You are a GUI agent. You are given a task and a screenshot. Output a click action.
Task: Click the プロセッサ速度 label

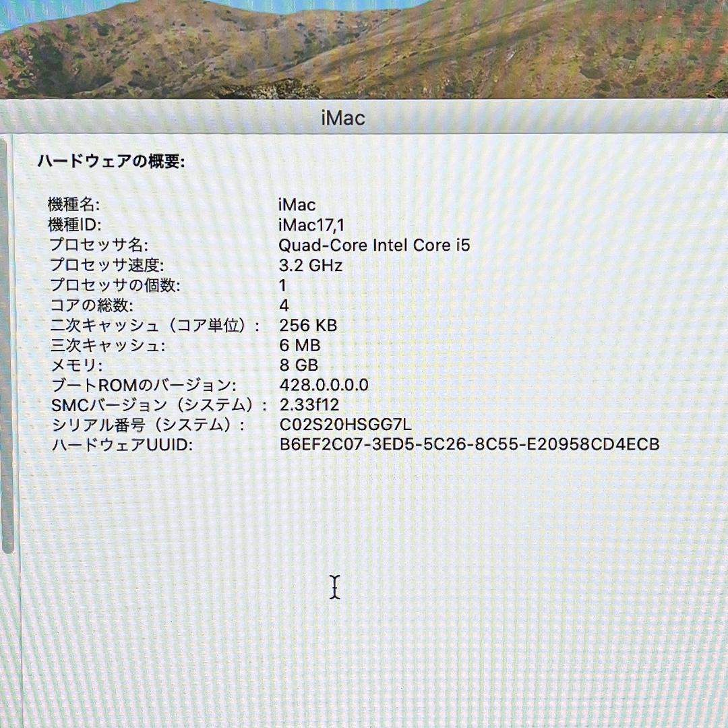click(x=107, y=265)
